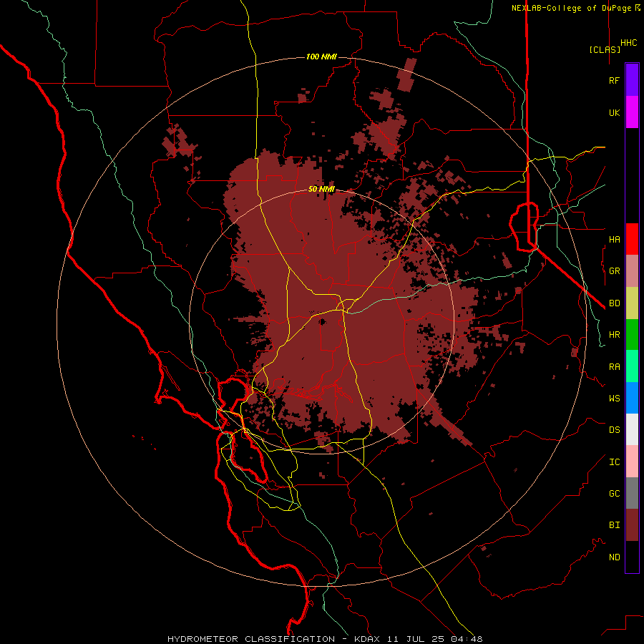Click the ND legend label
Image resolution: width=644 pixels, height=644 pixels.
click(x=614, y=557)
